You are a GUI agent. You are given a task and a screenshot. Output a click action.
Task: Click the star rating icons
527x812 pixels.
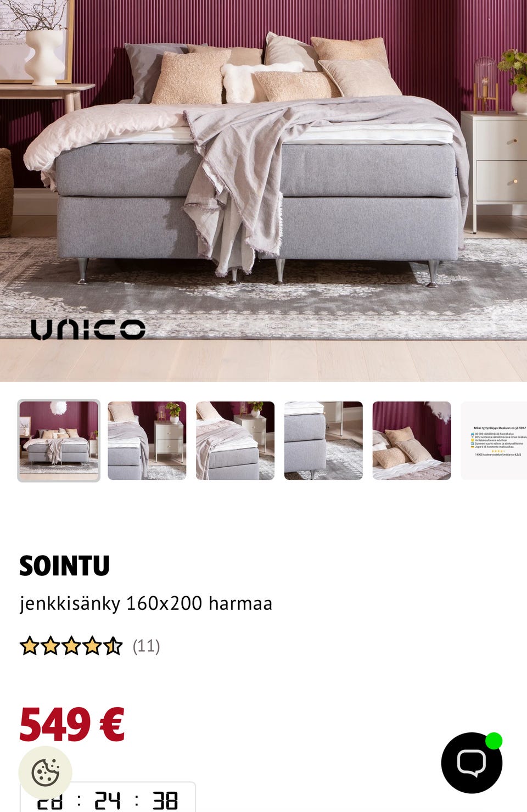pos(71,646)
